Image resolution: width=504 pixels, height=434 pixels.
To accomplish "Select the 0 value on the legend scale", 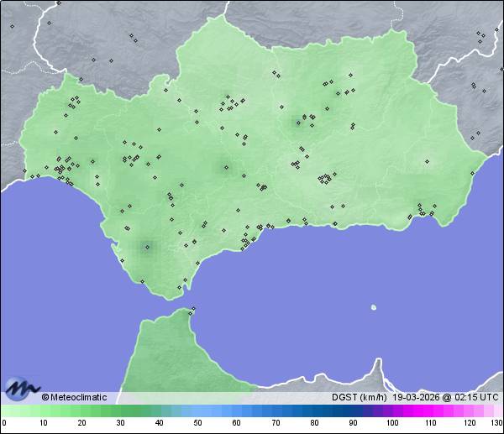I will [4, 423].
